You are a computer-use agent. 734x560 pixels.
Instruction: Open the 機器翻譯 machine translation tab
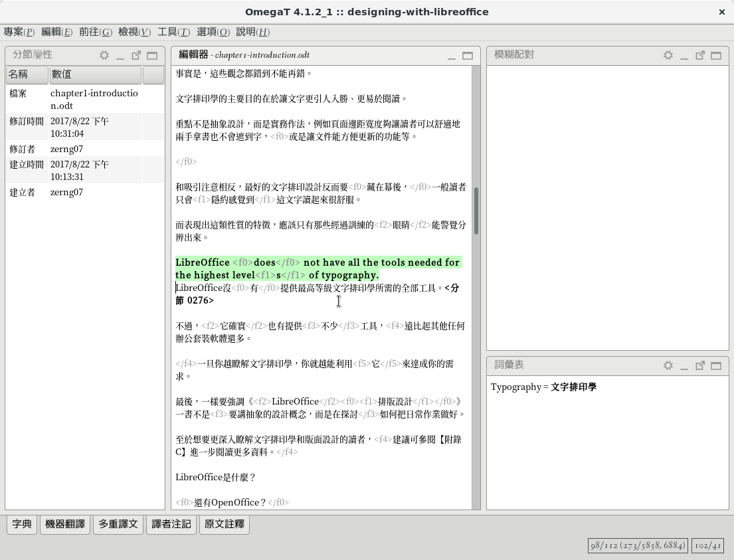pyautogui.click(x=65, y=524)
